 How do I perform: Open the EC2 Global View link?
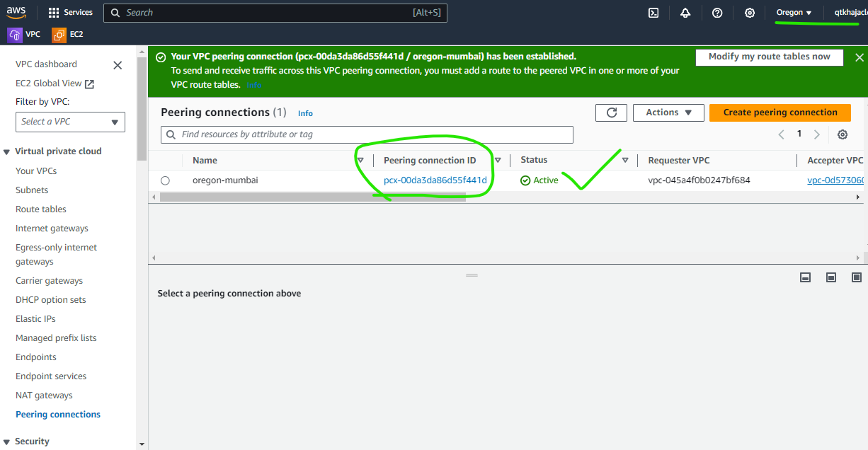(x=55, y=83)
